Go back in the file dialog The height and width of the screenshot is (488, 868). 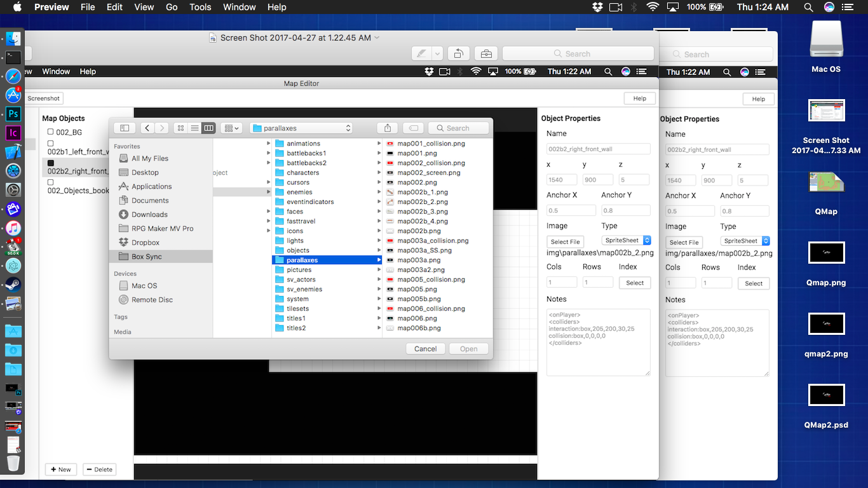coord(147,128)
